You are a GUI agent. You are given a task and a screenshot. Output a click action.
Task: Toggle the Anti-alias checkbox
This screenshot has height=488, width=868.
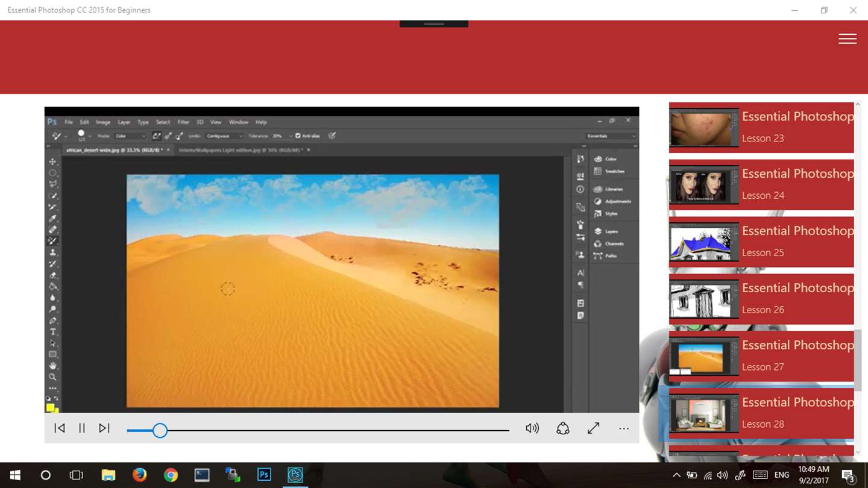pos(298,136)
